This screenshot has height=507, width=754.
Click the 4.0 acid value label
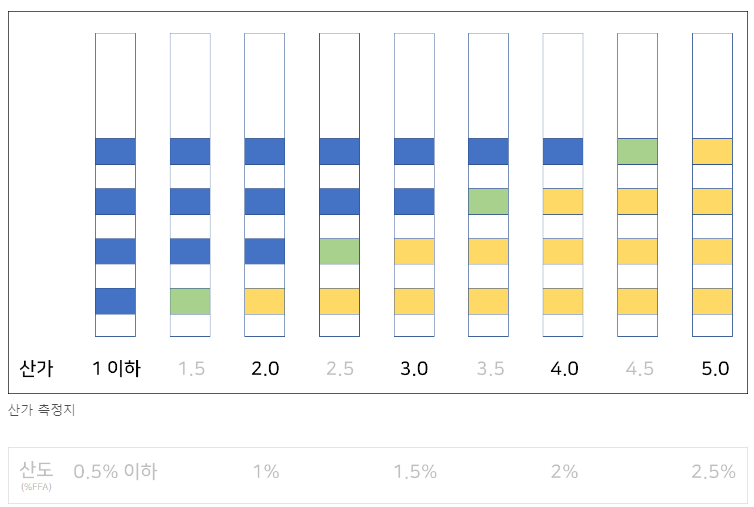pos(564,369)
